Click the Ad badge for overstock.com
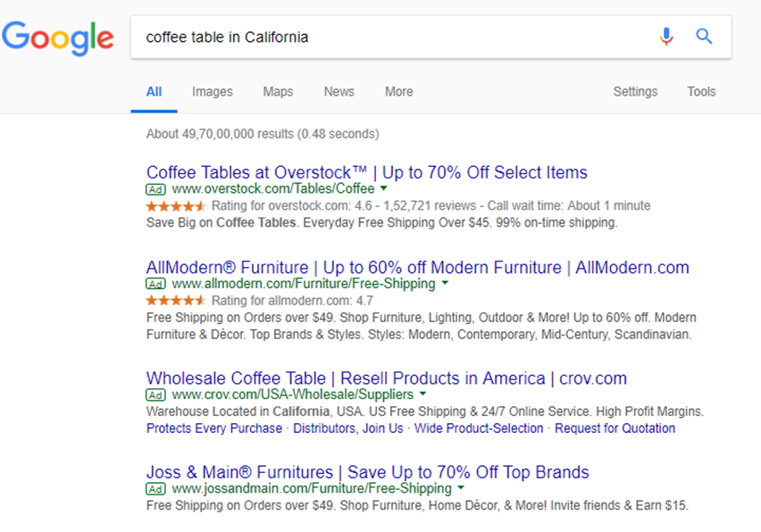 pos(155,189)
